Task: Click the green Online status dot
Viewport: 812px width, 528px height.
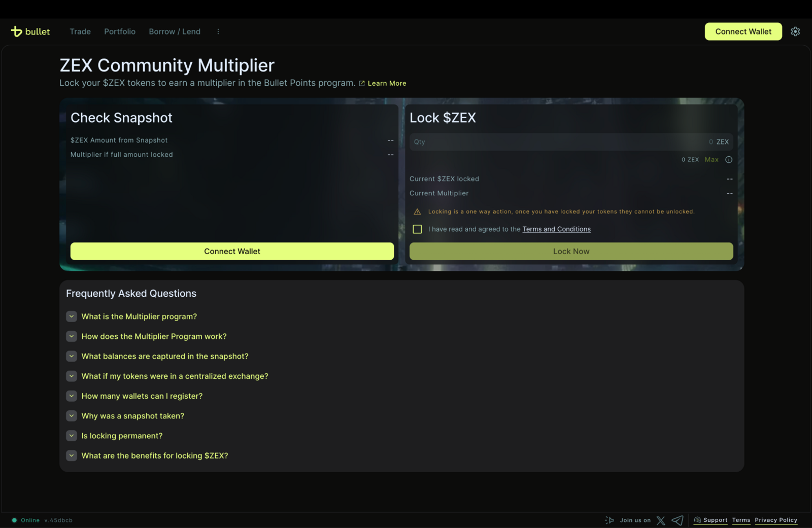Action: pyautogui.click(x=14, y=520)
